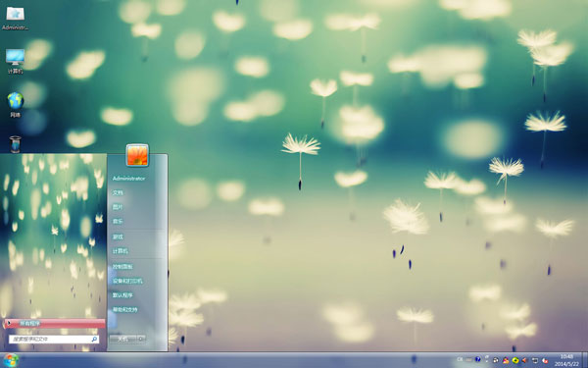This screenshot has height=368, width=588.
Task: Open the green-yellow round tray icon
Action: (x=515, y=360)
